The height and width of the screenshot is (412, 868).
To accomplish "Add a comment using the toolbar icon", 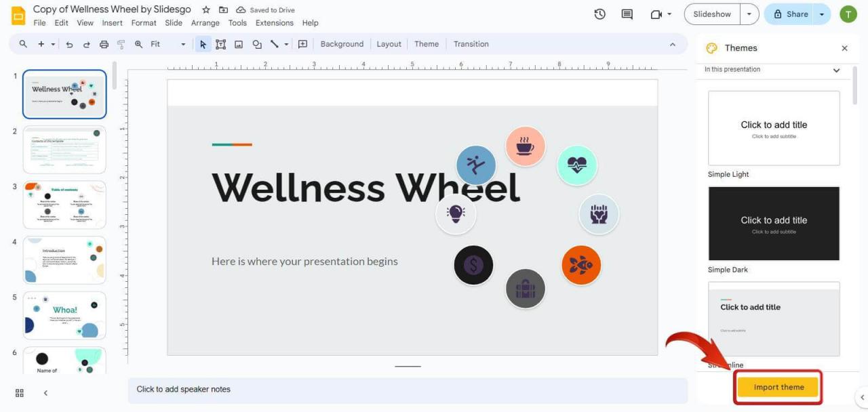I will point(302,44).
